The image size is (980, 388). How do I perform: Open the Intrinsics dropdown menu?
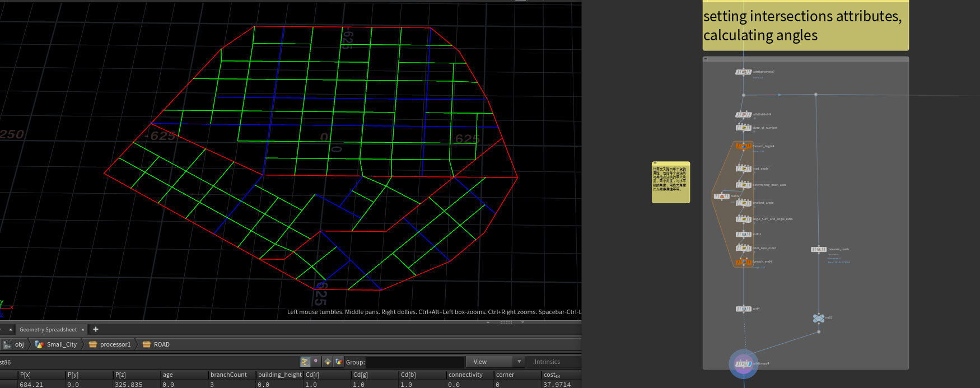pos(547,362)
